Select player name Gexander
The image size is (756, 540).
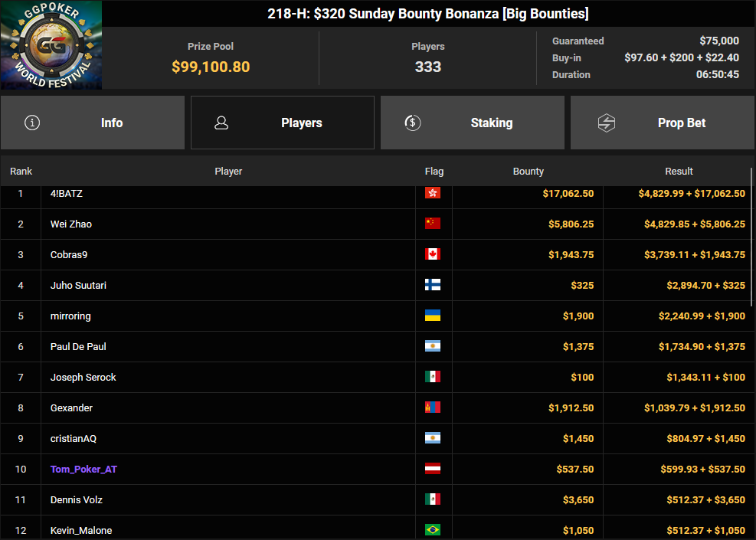(x=71, y=408)
